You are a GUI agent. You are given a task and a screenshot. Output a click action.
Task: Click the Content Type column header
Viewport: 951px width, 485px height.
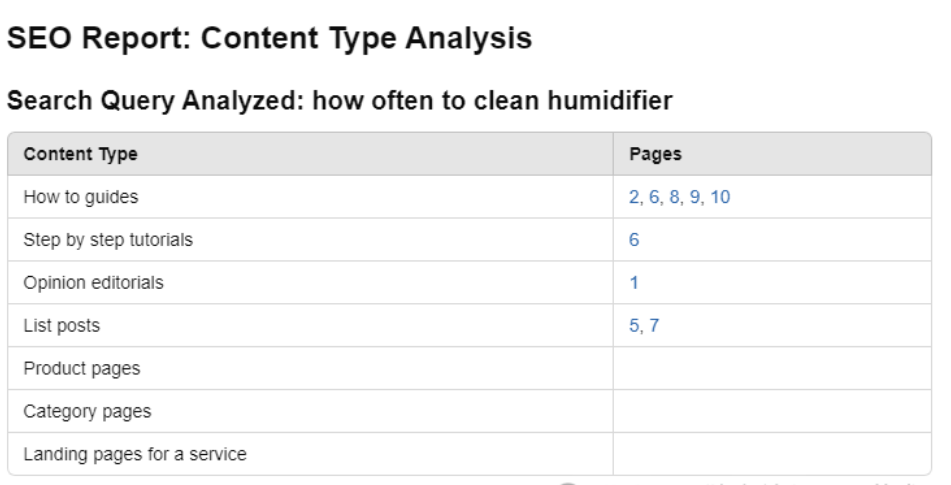[x=80, y=155]
